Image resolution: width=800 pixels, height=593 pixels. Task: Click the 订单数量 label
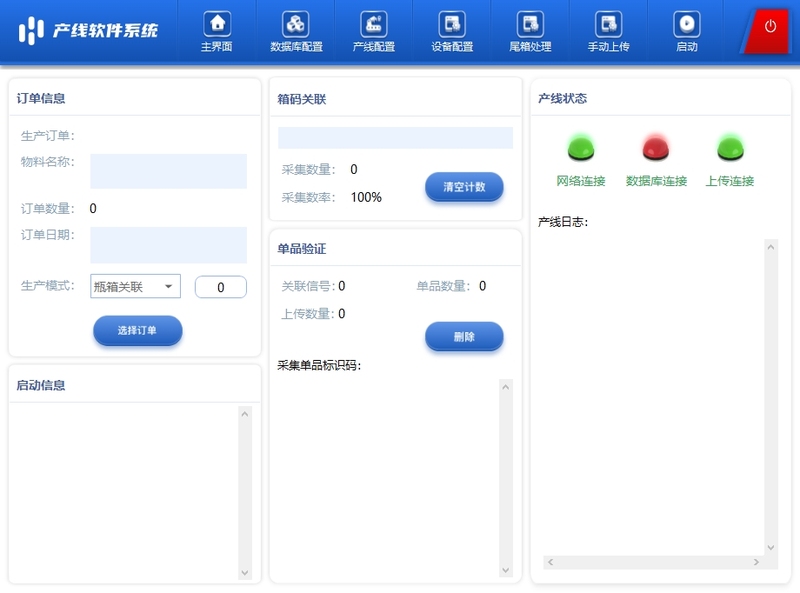tap(47, 208)
